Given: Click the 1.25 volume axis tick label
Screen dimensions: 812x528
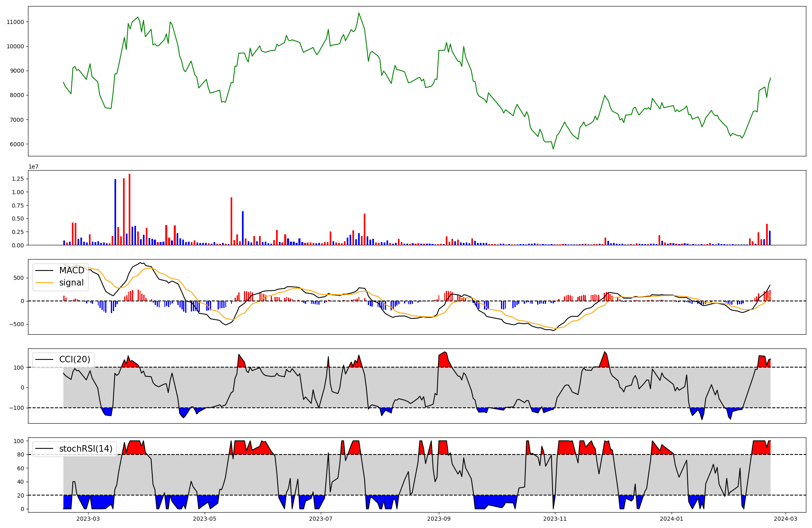Looking at the screenshot, I should coord(18,179).
